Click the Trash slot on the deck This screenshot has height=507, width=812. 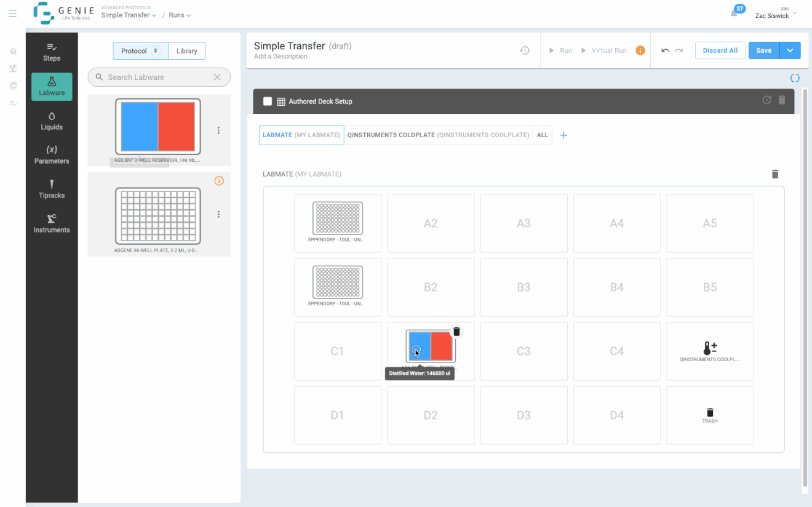(710, 415)
